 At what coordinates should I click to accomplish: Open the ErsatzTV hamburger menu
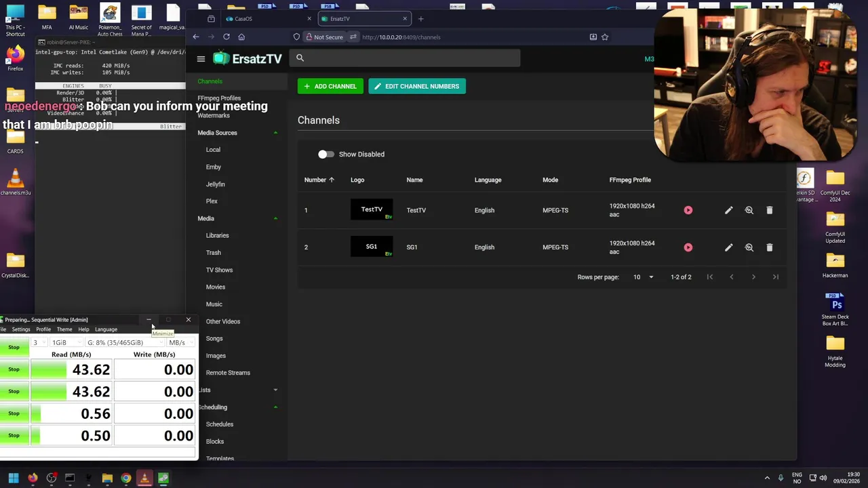click(x=201, y=59)
